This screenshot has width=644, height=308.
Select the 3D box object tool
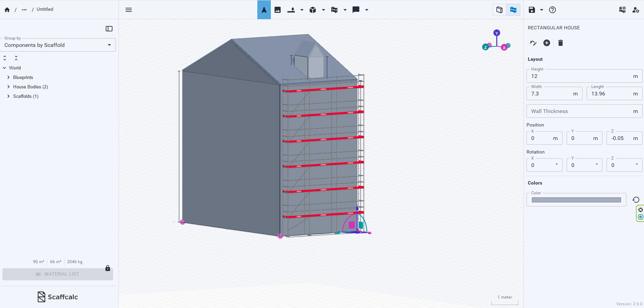click(x=312, y=10)
